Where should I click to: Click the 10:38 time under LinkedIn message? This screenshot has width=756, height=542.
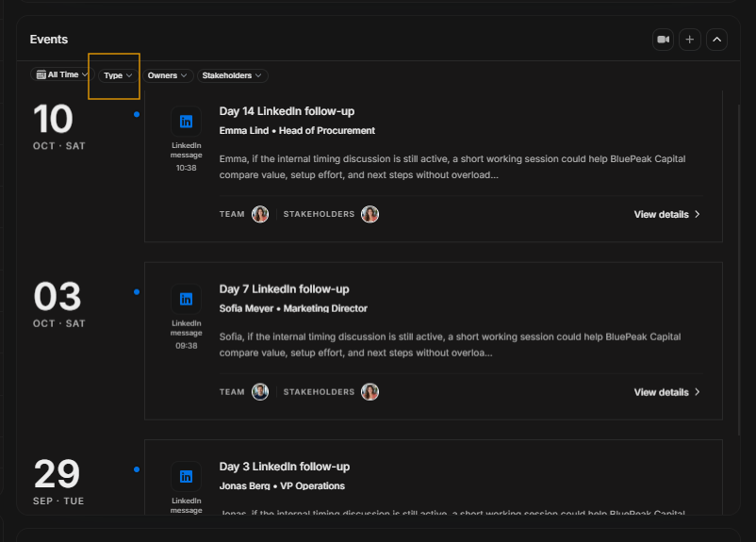point(186,169)
